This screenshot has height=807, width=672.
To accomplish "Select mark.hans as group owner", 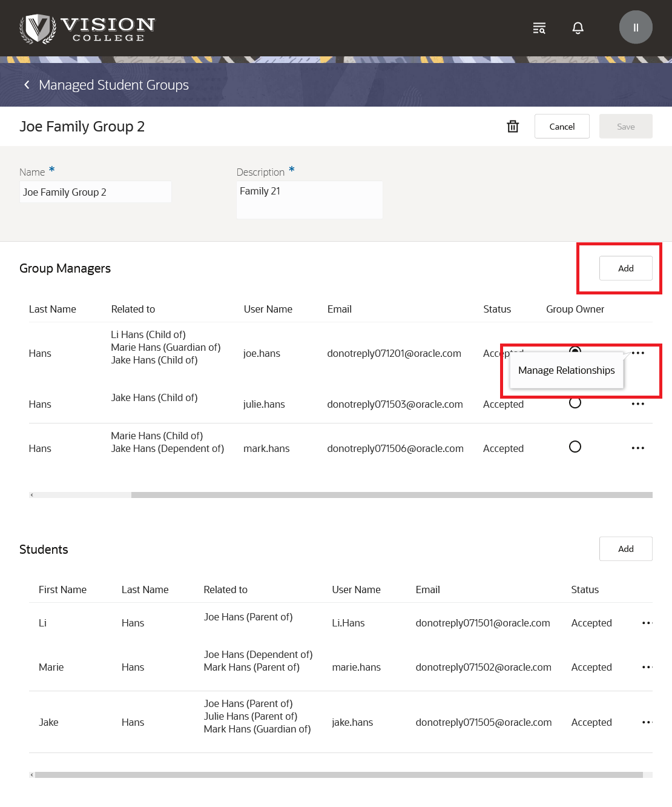I will [575, 447].
